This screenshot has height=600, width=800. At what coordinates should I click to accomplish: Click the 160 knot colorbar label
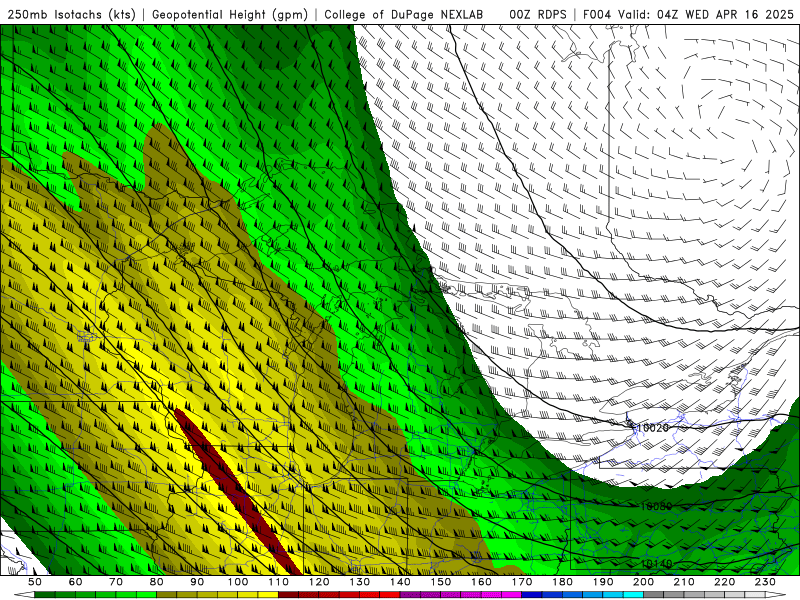(x=482, y=582)
